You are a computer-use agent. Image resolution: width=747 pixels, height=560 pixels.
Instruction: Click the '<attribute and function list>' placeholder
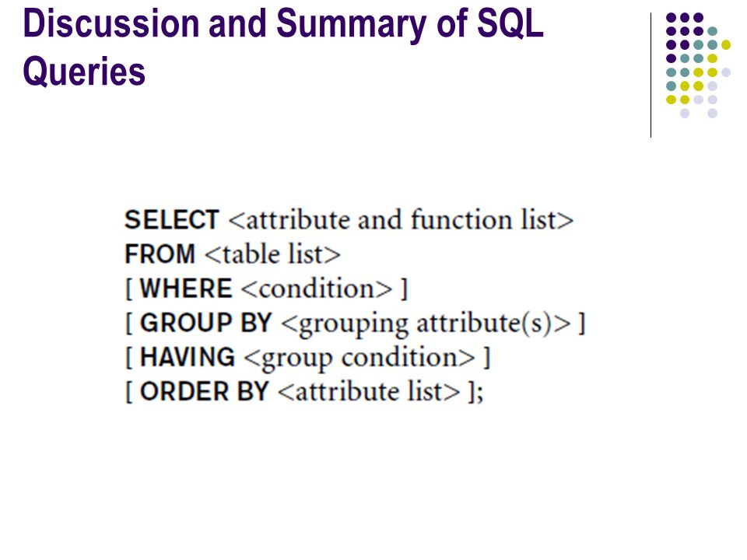(x=401, y=220)
